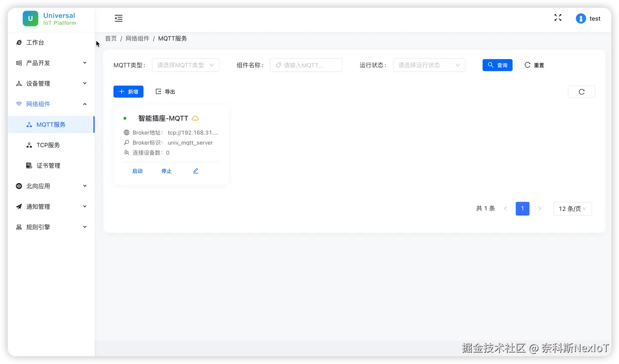Change page size via 12 条/页 dropdown
This screenshot has width=619, height=364.
pos(572,208)
